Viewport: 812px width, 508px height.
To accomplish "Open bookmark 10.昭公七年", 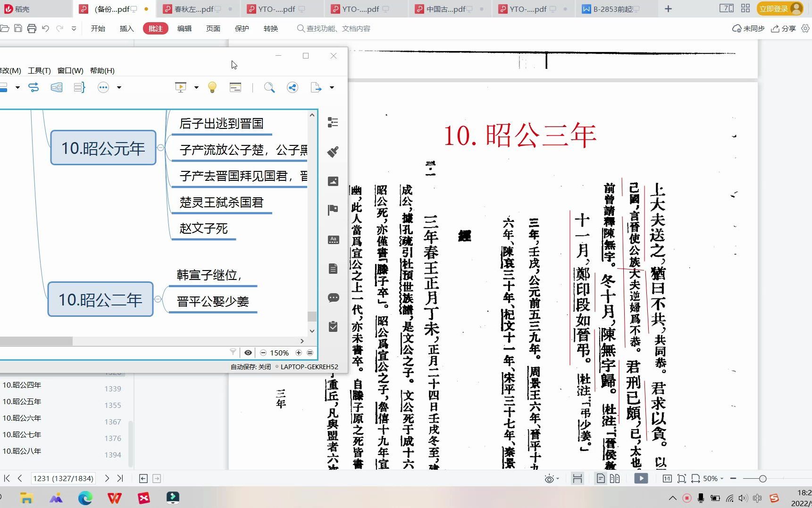I will click(22, 434).
